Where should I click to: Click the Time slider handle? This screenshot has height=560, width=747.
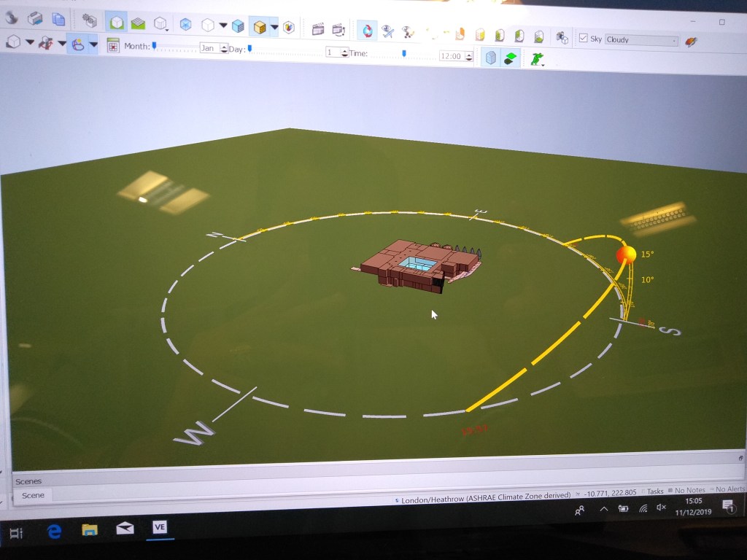(x=404, y=53)
